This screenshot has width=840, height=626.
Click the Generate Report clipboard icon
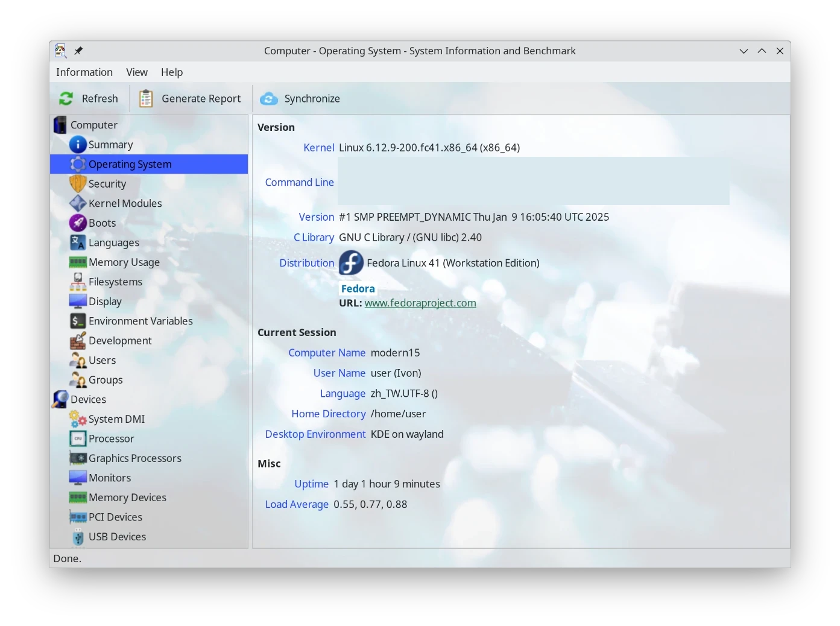point(146,98)
